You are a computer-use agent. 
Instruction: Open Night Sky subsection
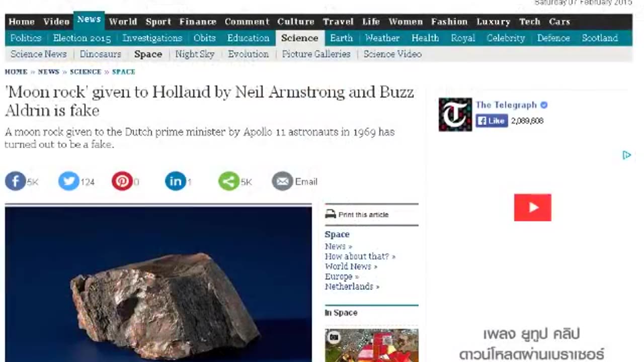pyautogui.click(x=195, y=54)
